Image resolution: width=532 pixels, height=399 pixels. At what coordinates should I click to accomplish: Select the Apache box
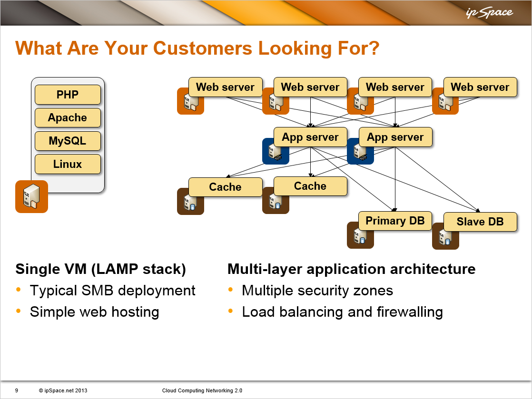(x=68, y=117)
